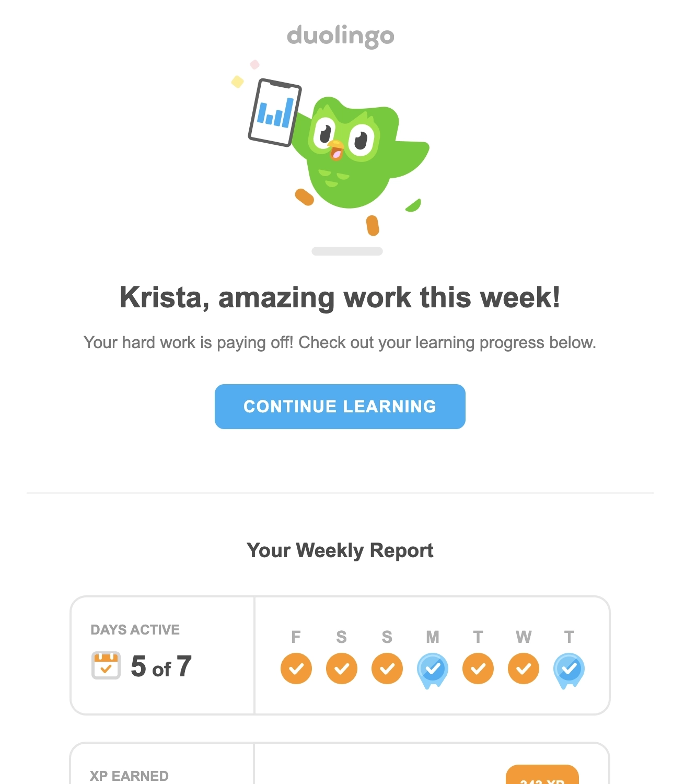Viewport: 673px width, 784px height.
Task: Click the CONTINUE LEARNING button
Action: (340, 407)
